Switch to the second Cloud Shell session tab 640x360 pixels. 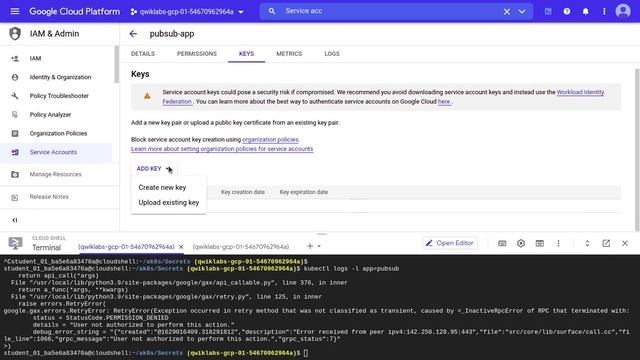click(241, 247)
